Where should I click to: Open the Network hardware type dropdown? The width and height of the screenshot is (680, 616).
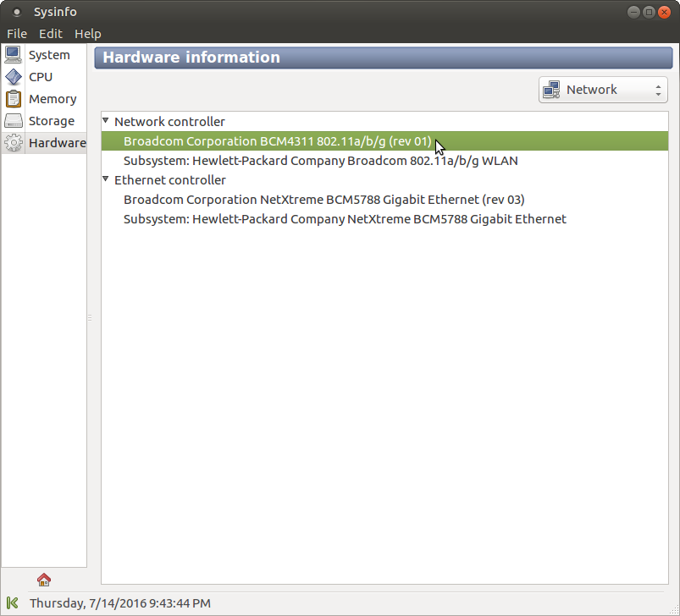pos(603,90)
